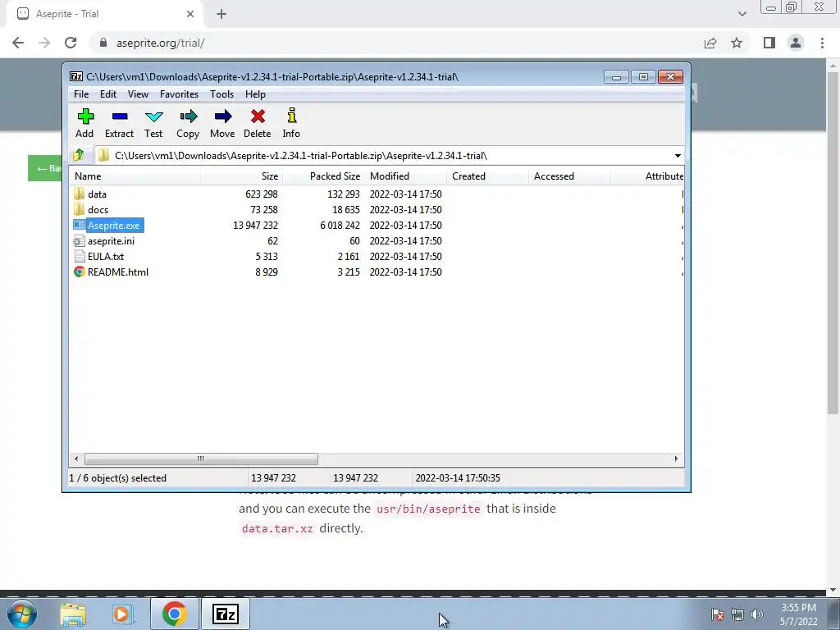Click the Chrome page scrollbar down arrow

pyautogui.click(x=833, y=591)
